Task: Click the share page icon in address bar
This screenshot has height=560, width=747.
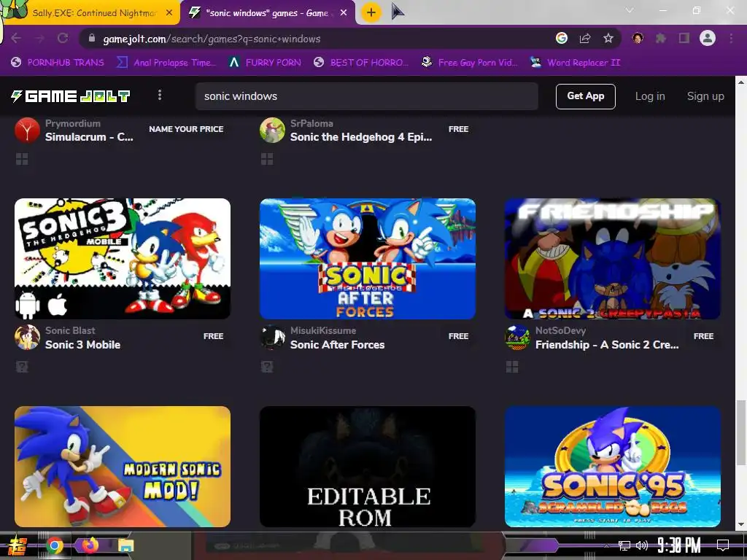Action: tap(585, 38)
